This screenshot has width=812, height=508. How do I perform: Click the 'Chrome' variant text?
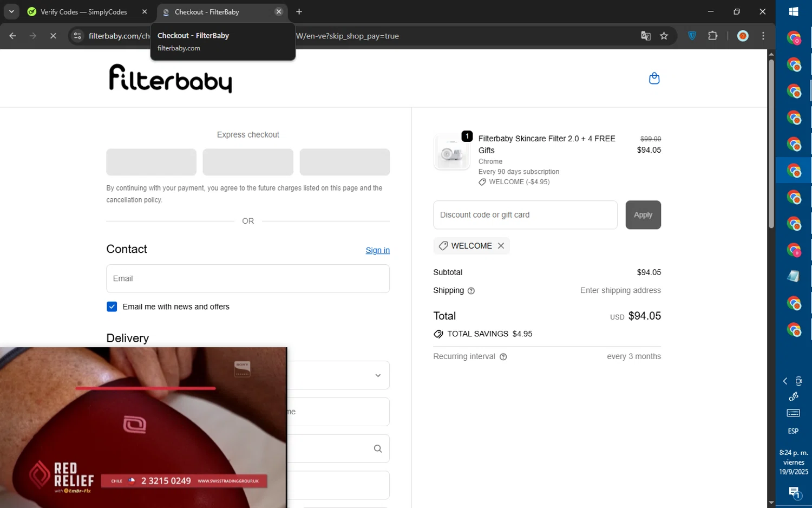(490, 162)
